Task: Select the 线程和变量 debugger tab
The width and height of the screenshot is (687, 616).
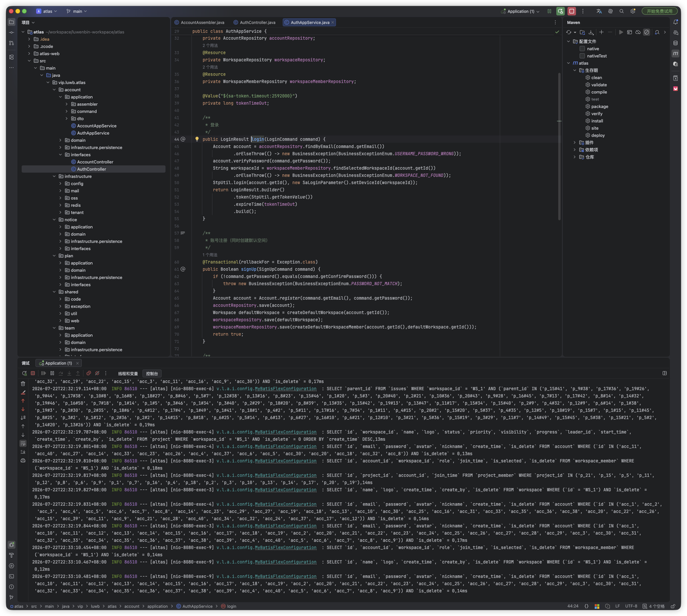Action: click(x=127, y=374)
